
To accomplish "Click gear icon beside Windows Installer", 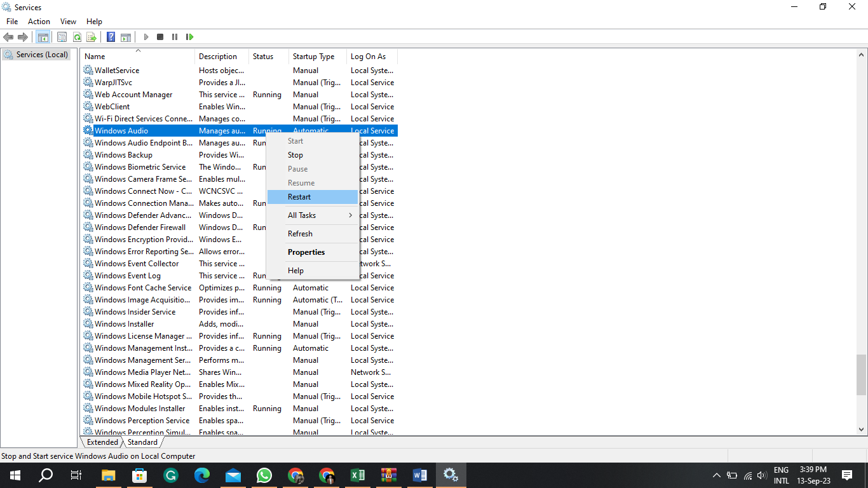I will [88, 324].
